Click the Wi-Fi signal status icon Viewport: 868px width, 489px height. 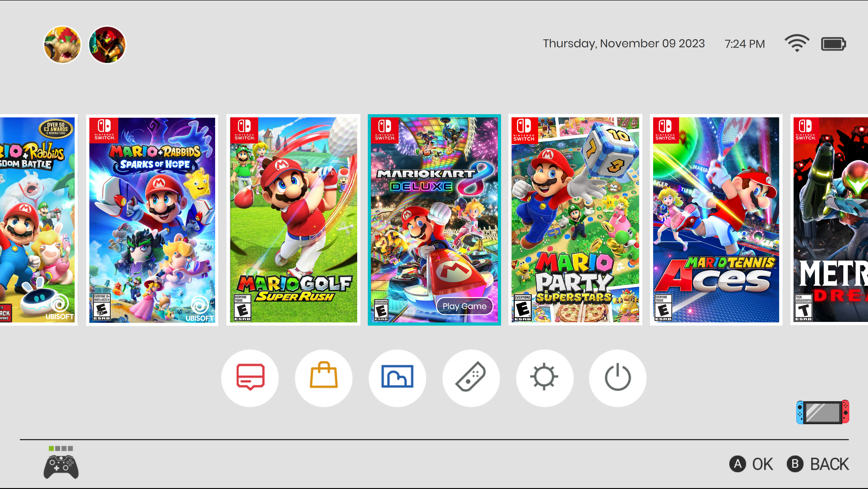(797, 43)
